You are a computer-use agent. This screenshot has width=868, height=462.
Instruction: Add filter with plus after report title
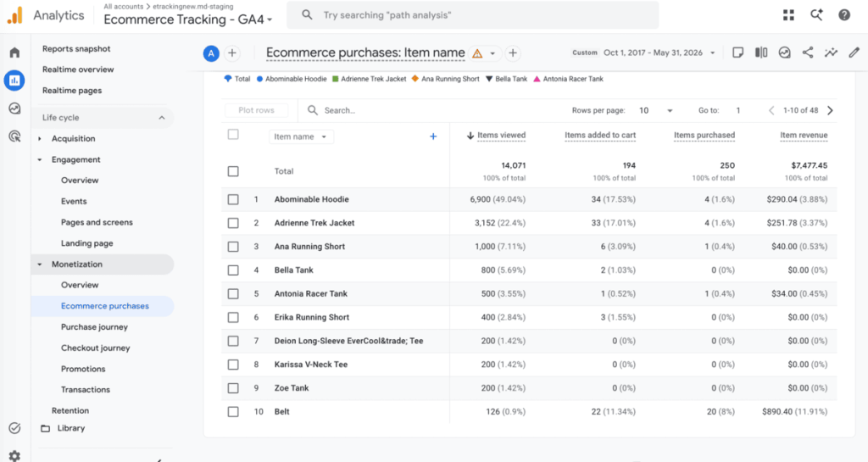point(513,53)
